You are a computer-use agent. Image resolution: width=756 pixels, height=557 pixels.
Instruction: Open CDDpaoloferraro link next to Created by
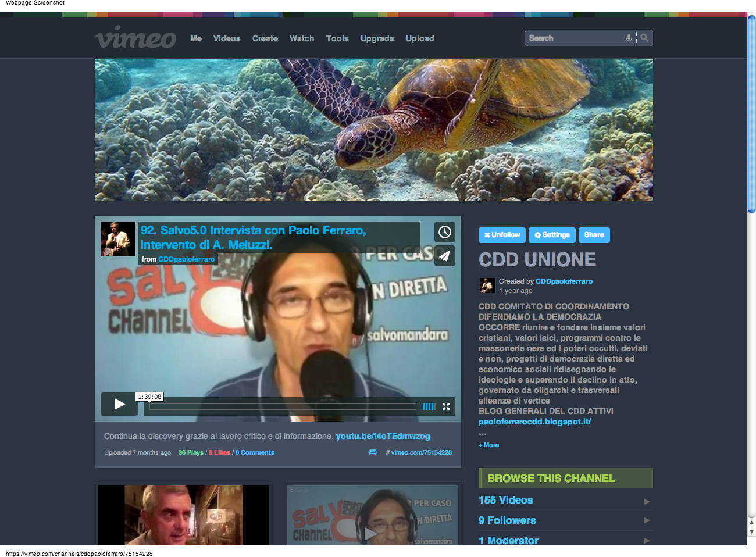(564, 281)
